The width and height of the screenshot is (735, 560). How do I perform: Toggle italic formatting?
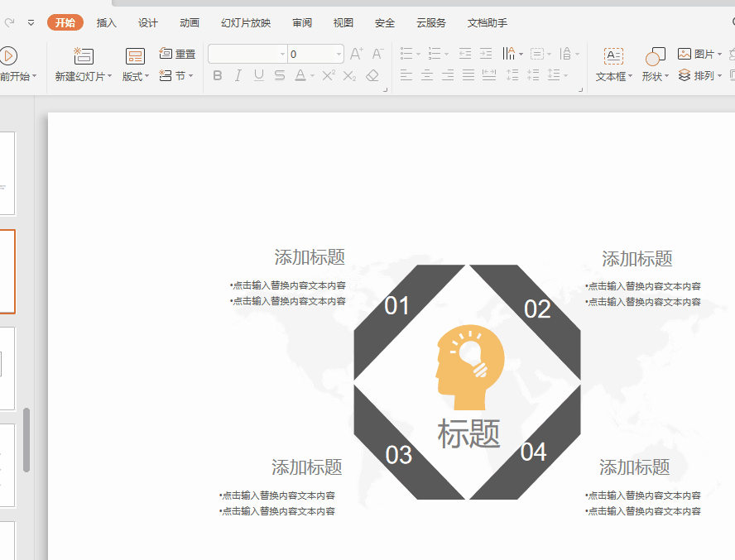pyautogui.click(x=238, y=76)
